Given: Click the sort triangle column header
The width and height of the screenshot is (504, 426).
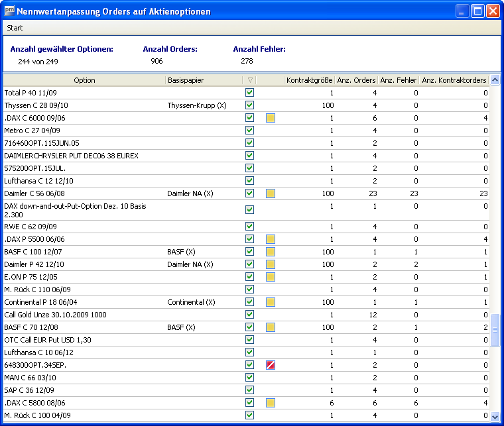Looking at the screenshot, I should [x=249, y=80].
